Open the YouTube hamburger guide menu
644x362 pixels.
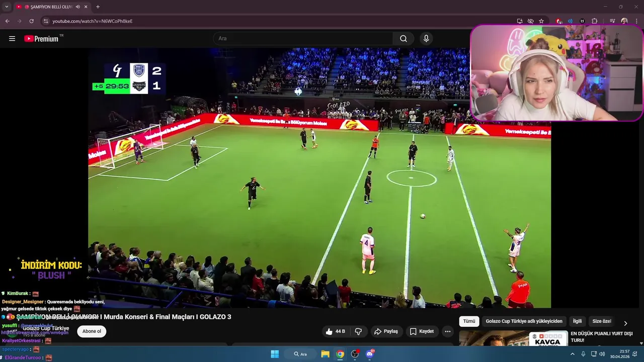[12, 39]
